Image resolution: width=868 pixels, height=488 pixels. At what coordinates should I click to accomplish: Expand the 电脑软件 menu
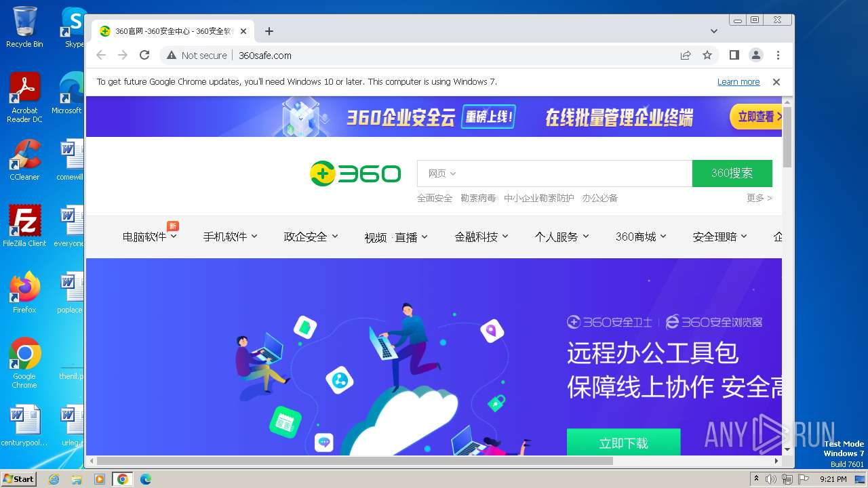pyautogui.click(x=149, y=237)
